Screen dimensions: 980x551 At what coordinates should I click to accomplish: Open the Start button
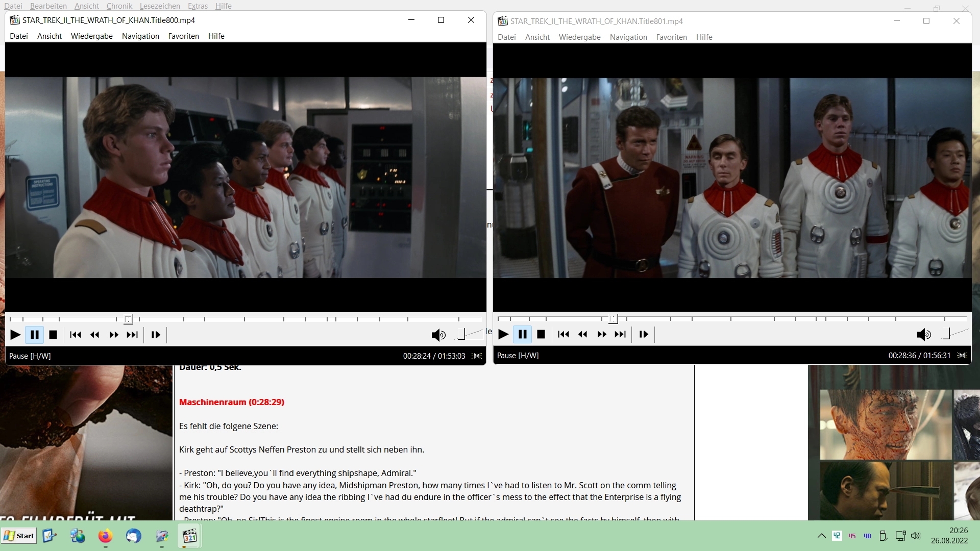pyautogui.click(x=19, y=536)
